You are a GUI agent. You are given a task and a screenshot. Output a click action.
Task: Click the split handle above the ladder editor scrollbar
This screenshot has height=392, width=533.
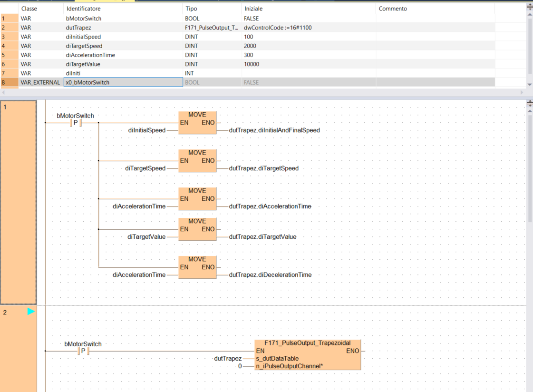tap(530, 103)
